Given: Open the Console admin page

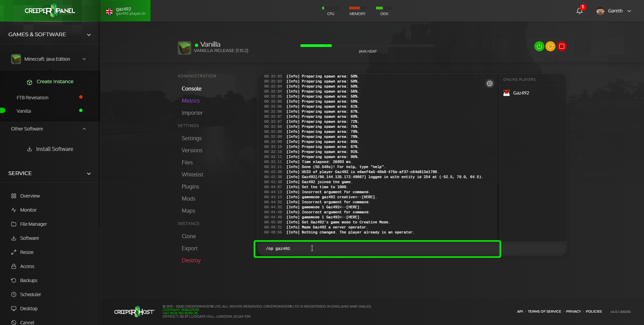Looking at the screenshot, I should coord(192,89).
